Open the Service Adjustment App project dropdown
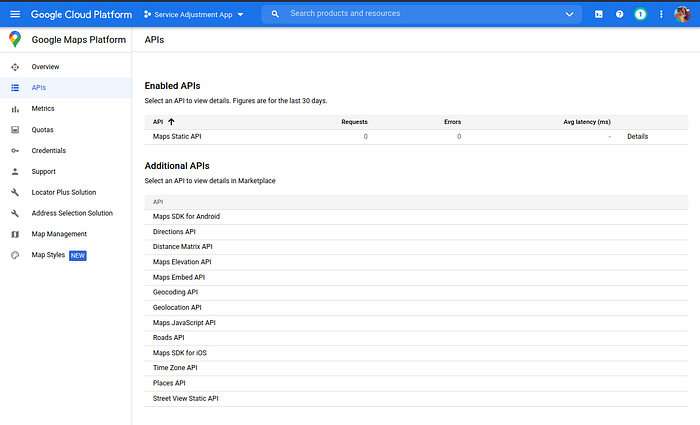 pos(193,14)
